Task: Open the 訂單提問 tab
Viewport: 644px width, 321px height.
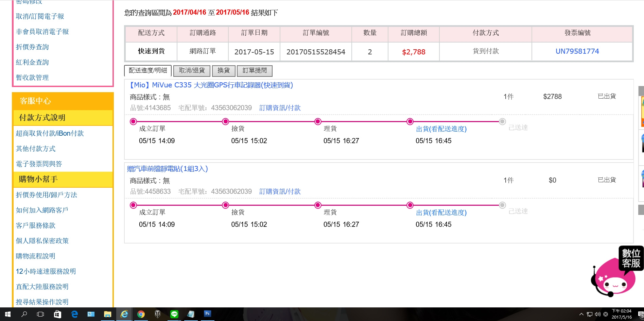Action: pyautogui.click(x=255, y=70)
